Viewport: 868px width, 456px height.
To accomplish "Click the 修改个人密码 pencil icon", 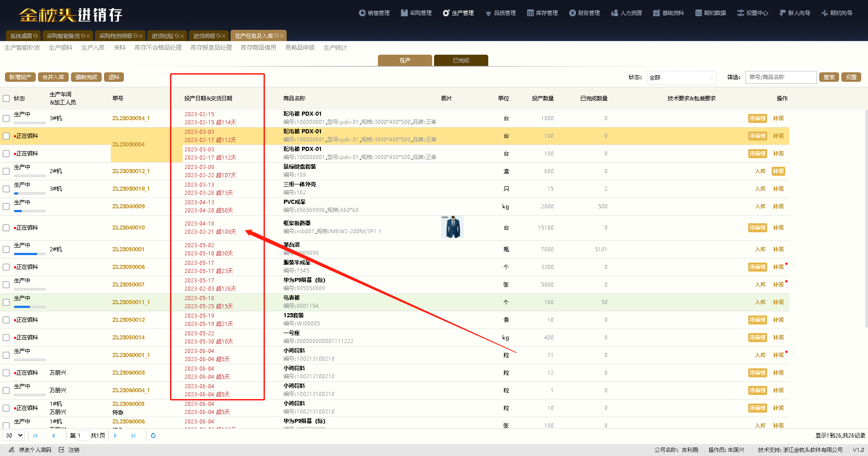I will [12, 450].
